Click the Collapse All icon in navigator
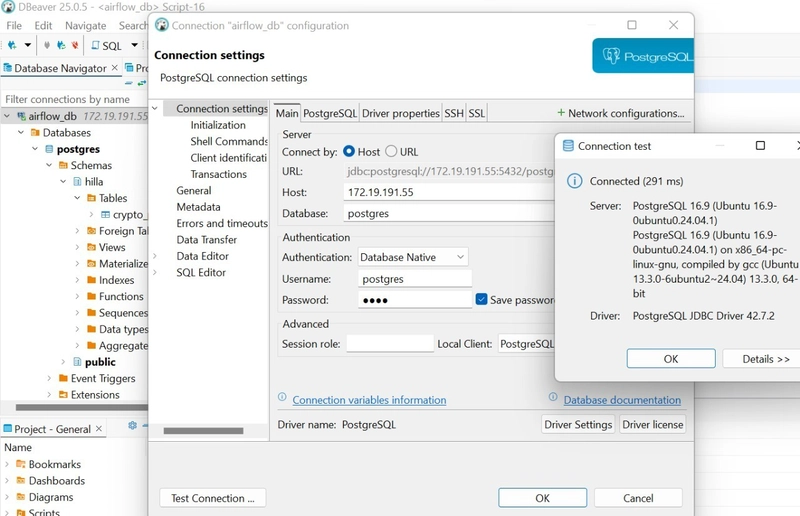This screenshot has width=800, height=516. 129,83
